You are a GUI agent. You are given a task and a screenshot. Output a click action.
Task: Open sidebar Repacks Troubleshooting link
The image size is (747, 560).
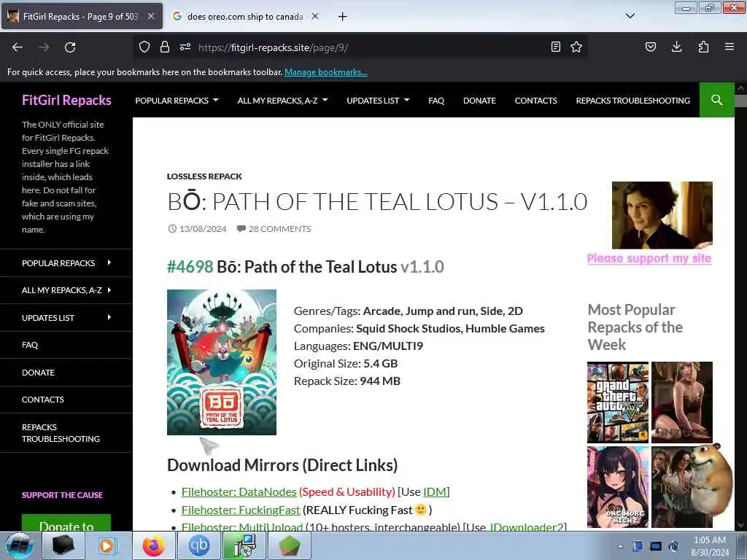(x=61, y=433)
